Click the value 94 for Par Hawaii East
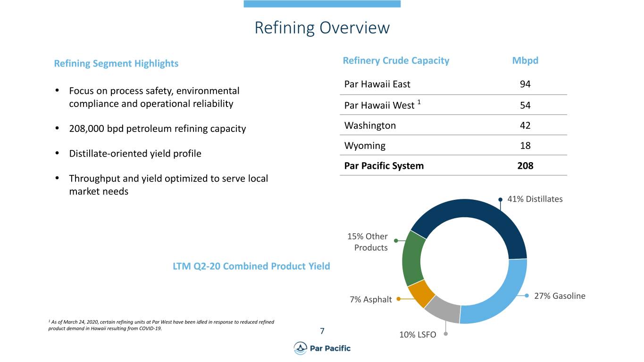 (x=525, y=84)
